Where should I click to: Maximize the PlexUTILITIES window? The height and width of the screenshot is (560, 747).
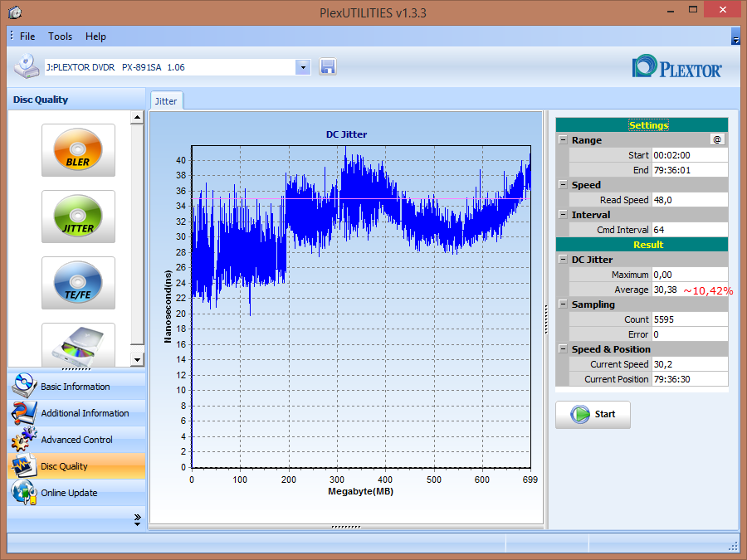pyautogui.click(x=693, y=10)
